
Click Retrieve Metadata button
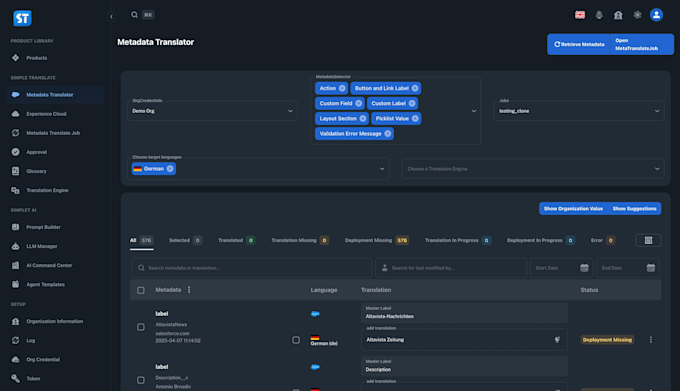579,44
